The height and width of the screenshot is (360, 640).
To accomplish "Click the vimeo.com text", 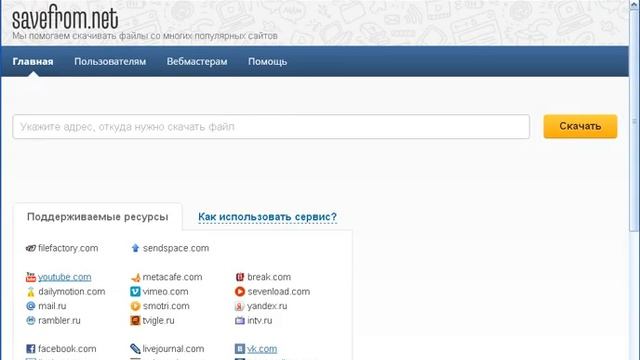I will (x=165, y=292).
